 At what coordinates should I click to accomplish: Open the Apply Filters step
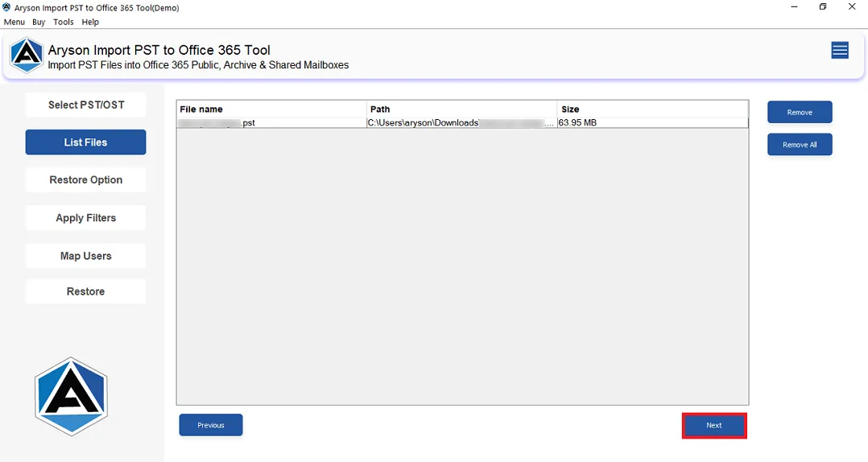[86, 218]
